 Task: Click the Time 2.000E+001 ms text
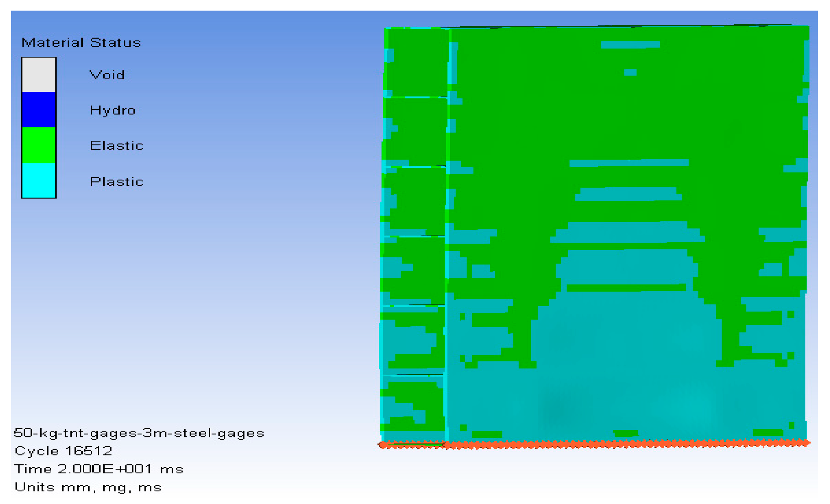pyautogui.click(x=99, y=469)
